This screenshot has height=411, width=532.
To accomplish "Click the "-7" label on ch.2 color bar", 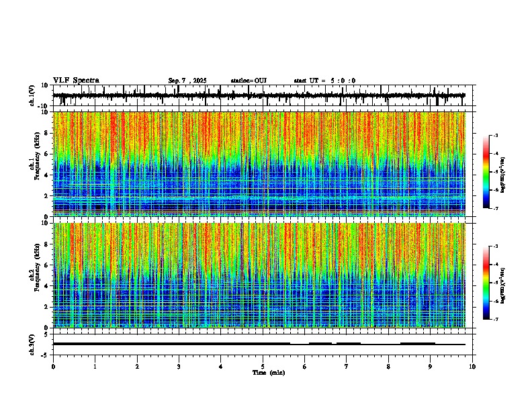I will [496, 319].
